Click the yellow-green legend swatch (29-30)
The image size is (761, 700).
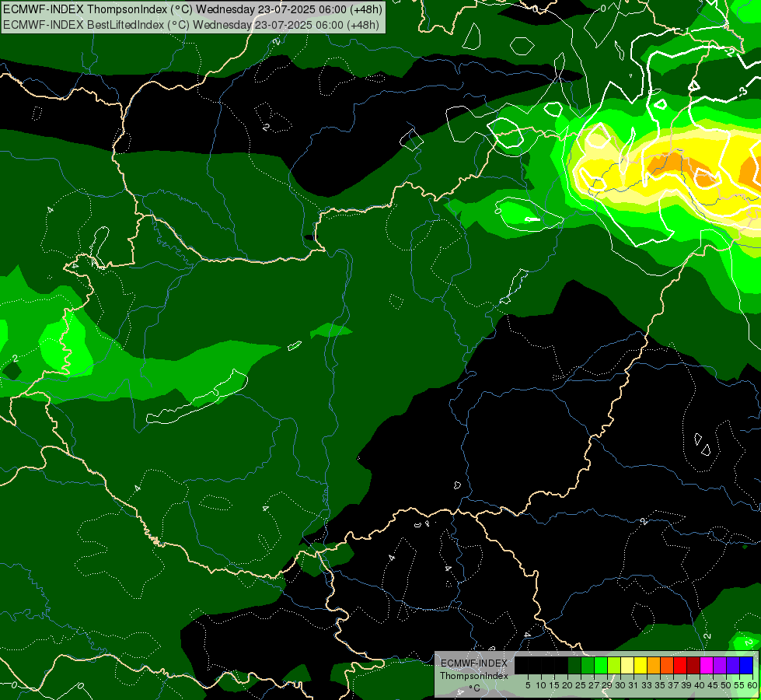[x=614, y=665]
